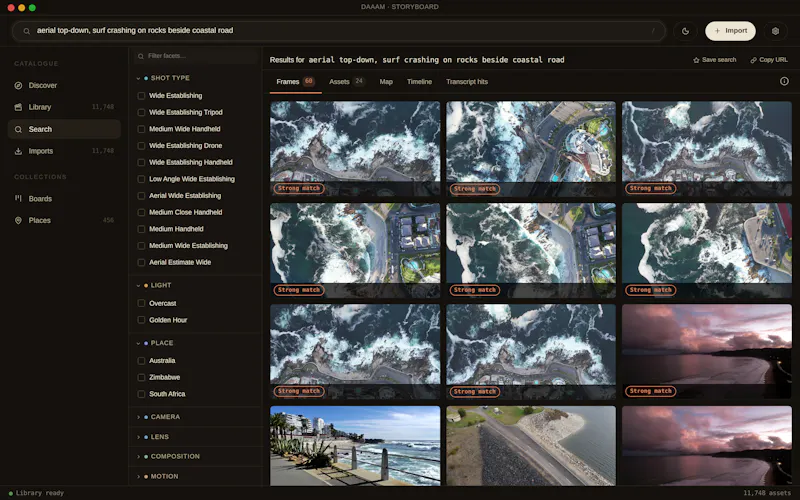Open the gravel road by water thumbnail
Image resolution: width=800 pixels, height=500 pixels.
[x=531, y=446]
